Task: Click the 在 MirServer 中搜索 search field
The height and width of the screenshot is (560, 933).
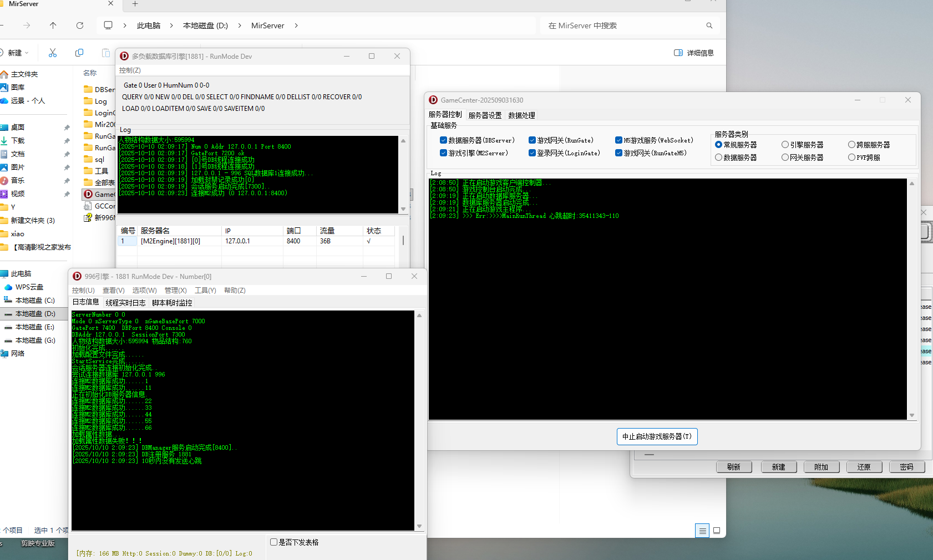Action: pos(621,26)
